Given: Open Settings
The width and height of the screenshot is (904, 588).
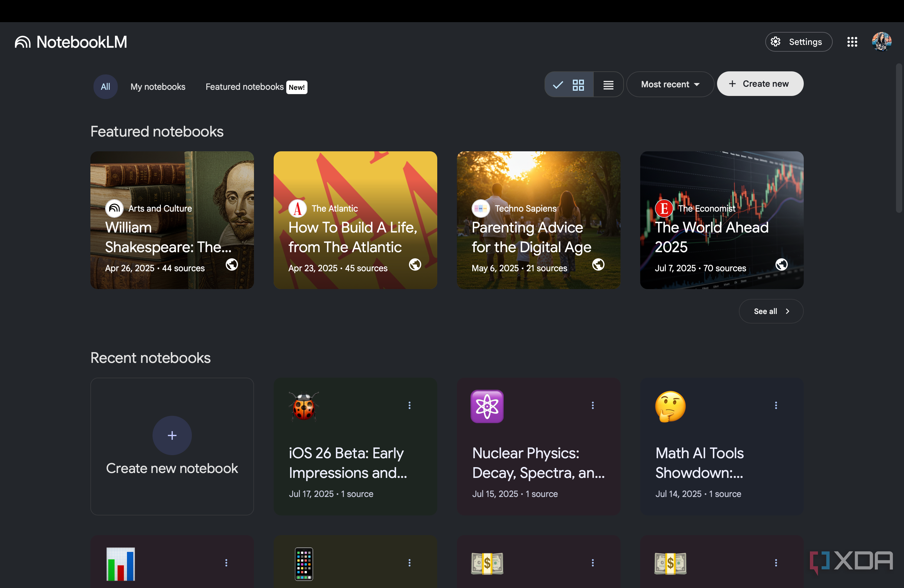Looking at the screenshot, I should click(x=799, y=42).
